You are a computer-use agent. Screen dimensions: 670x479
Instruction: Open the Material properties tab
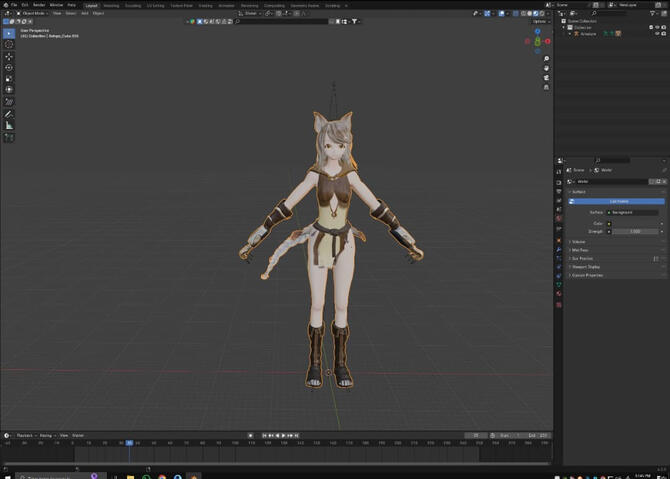[559, 294]
